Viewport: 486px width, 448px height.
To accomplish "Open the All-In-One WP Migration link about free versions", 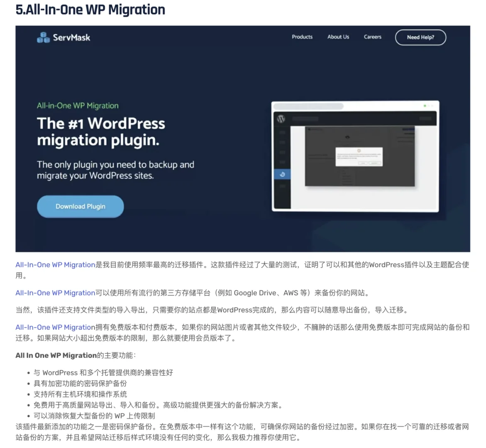I will 54,327.
